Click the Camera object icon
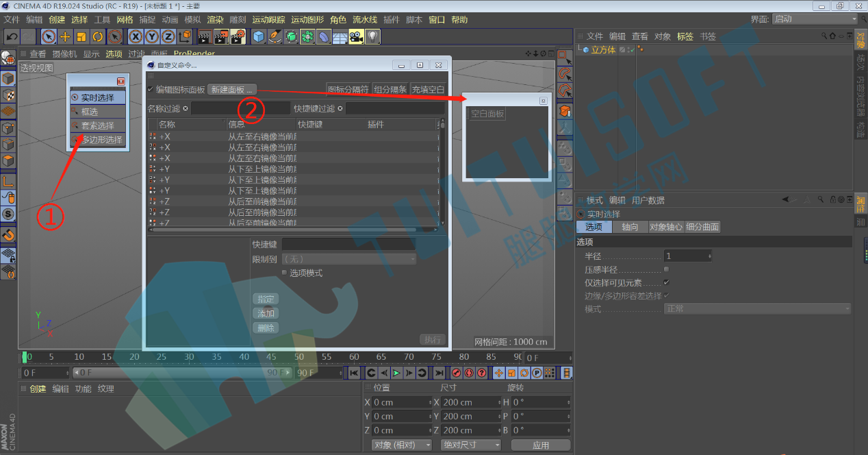Screen dimensions: 868x455 coord(356,36)
